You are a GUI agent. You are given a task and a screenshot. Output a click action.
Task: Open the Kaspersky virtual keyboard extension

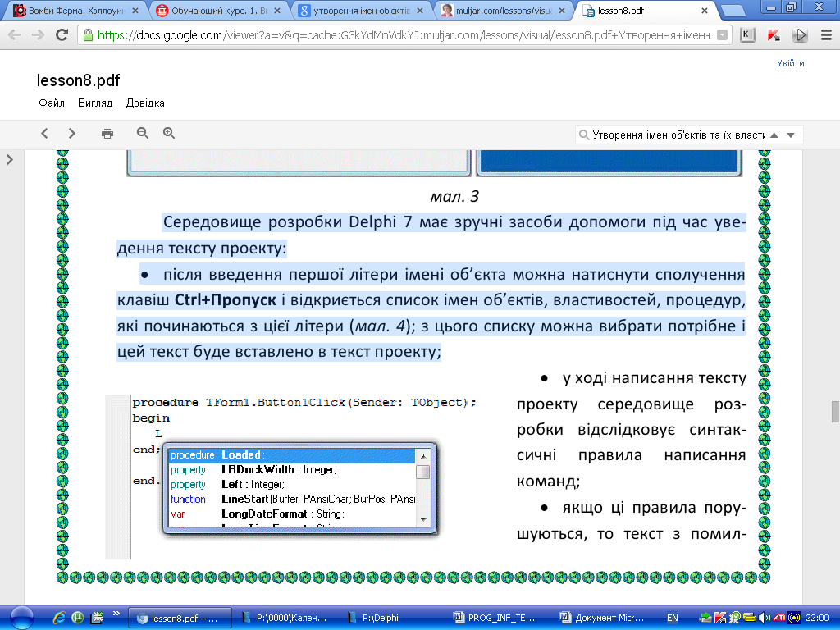747,35
